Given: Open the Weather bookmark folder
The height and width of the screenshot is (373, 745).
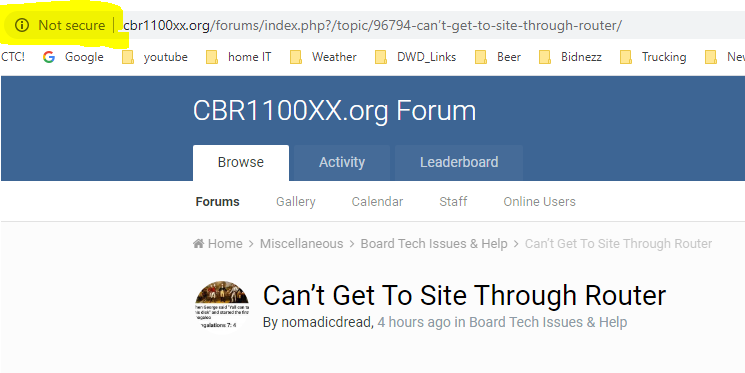Looking at the screenshot, I should pyautogui.click(x=323, y=57).
